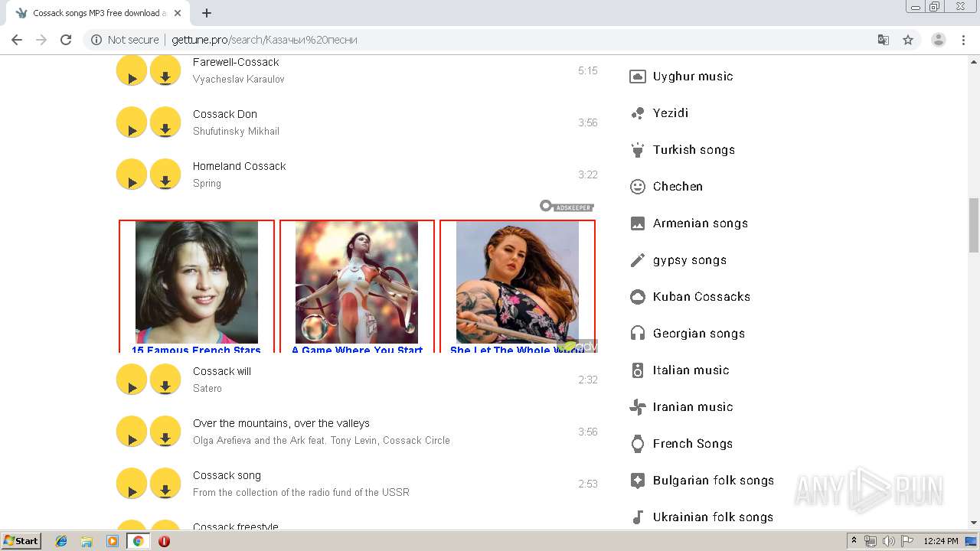Click the Iranian music pinwheel icon
This screenshot has height=551, width=980.
click(x=638, y=407)
